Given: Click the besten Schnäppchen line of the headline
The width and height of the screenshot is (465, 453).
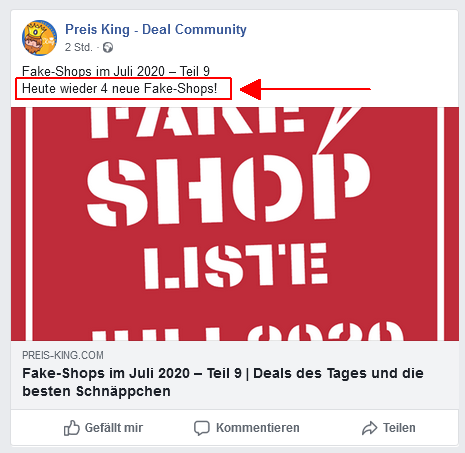Looking at the screenshot, I should tap(96, 391).
